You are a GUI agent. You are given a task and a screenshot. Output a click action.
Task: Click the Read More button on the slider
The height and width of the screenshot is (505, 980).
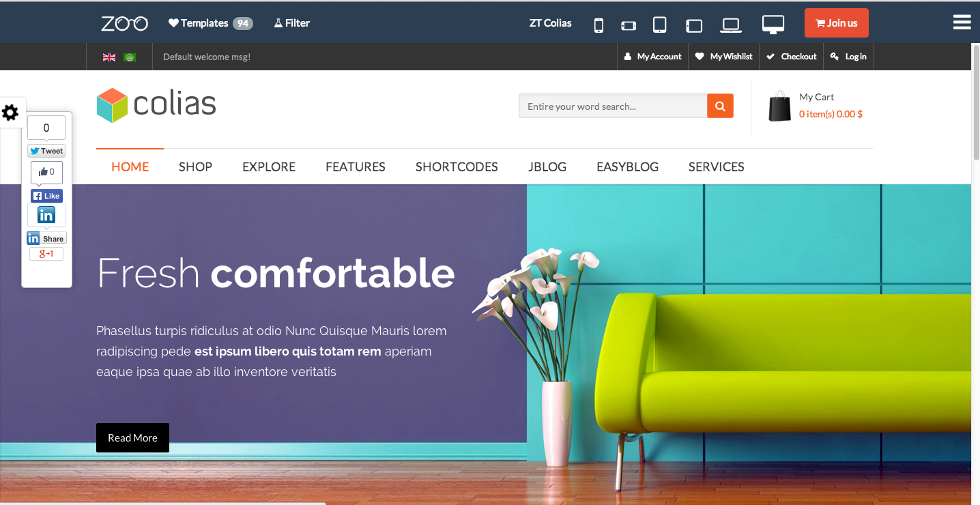pyautogui.click(x=132, y=437)
